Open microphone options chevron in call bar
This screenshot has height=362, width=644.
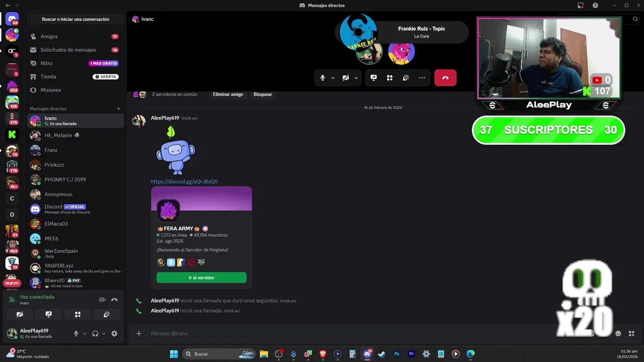pyautogui.click(x=333, y=78)
